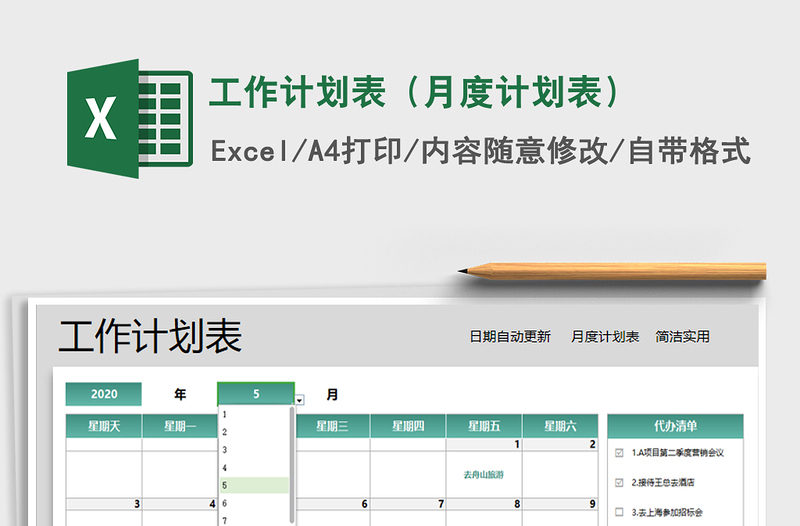Select month 7 in the list
The height and width of the screenshot is (526, 800).
[x=225, y=520]
